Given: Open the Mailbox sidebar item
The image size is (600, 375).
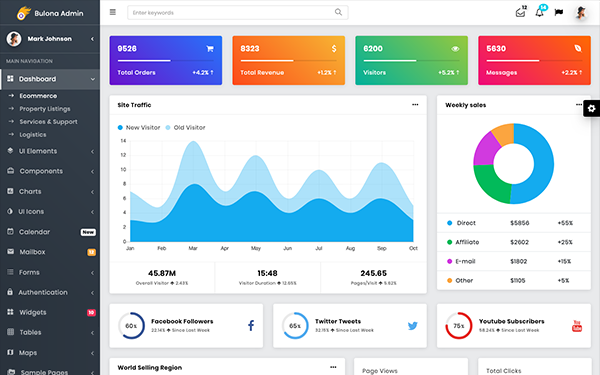Looking at the screenshot, I should (50, 252).
